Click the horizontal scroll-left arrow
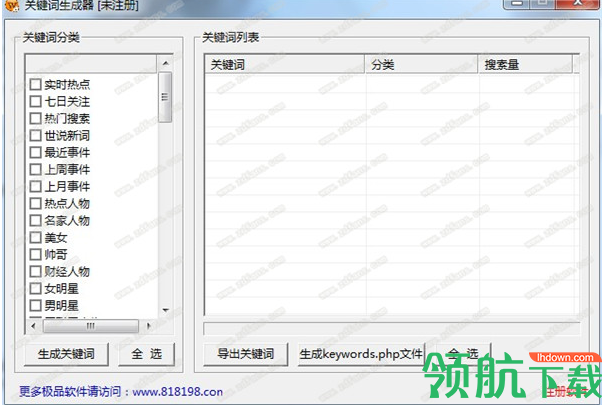This screenshot has width=602, height=405. pyautogui.click(x=33, y=326)
